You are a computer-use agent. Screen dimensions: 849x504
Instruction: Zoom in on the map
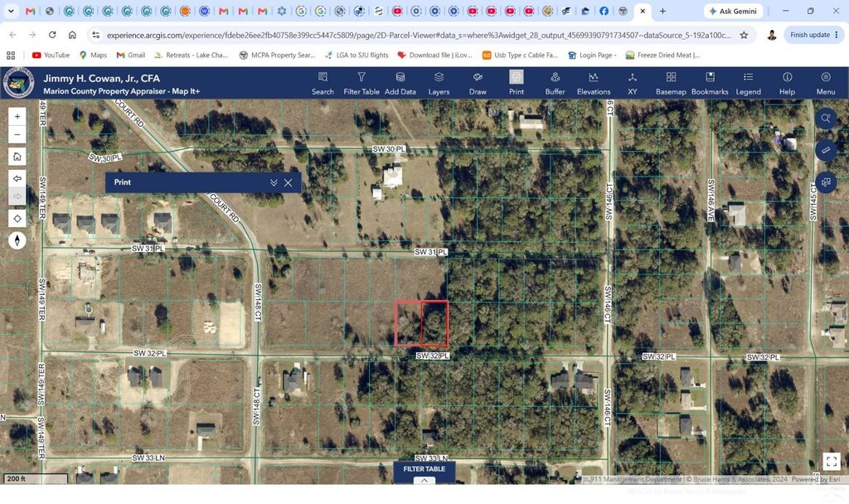17,116
